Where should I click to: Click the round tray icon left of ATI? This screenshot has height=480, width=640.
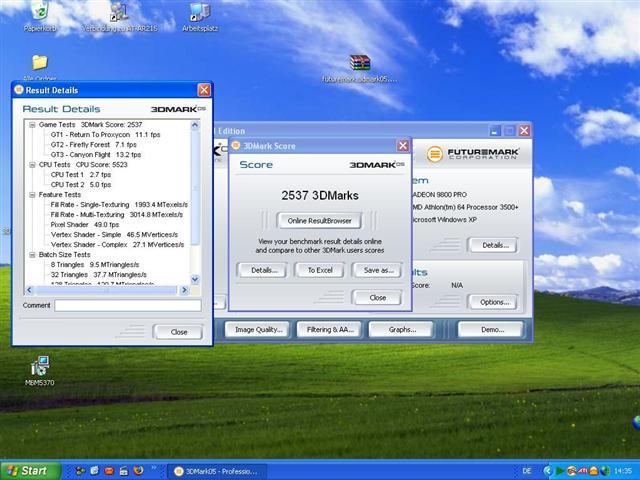(x=571, y=471)
